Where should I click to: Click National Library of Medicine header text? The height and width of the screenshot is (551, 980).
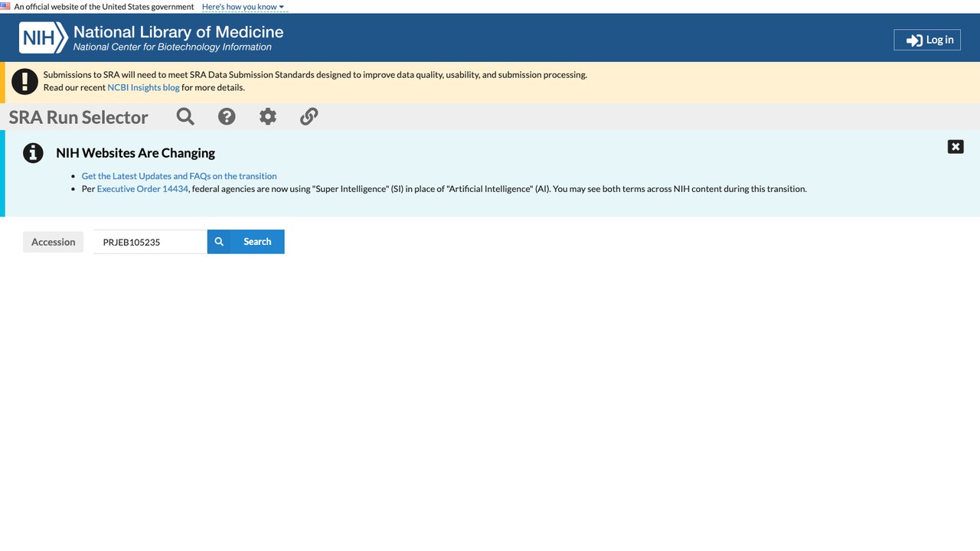(178, 32)
